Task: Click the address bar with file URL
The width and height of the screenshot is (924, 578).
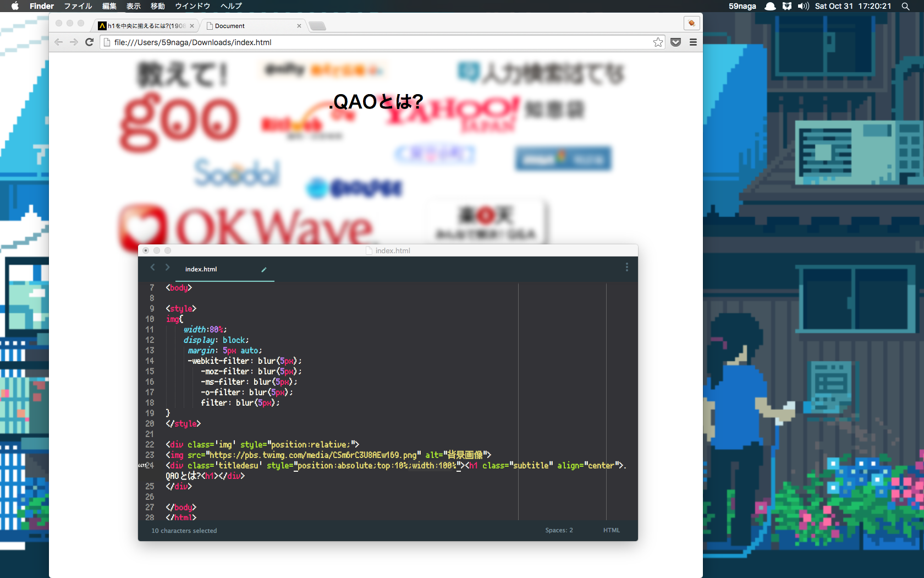Action: pyautogui.click(x=383, y=42)
